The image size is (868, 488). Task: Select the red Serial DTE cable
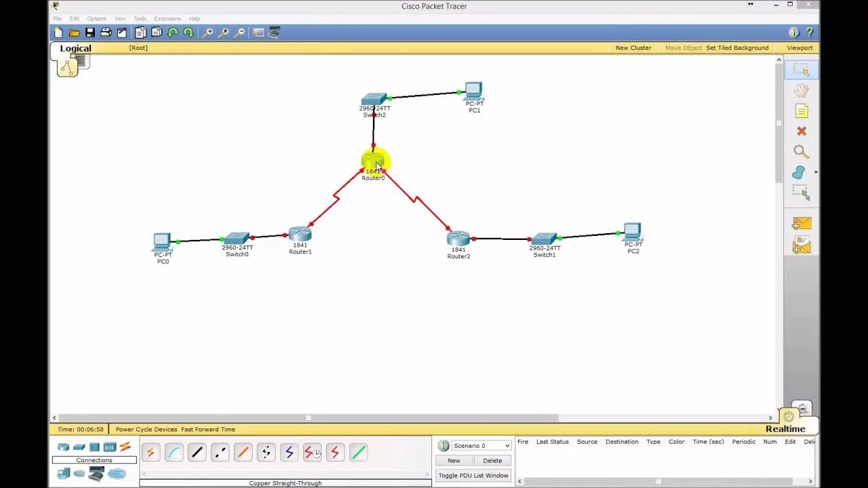coord(335,452)
